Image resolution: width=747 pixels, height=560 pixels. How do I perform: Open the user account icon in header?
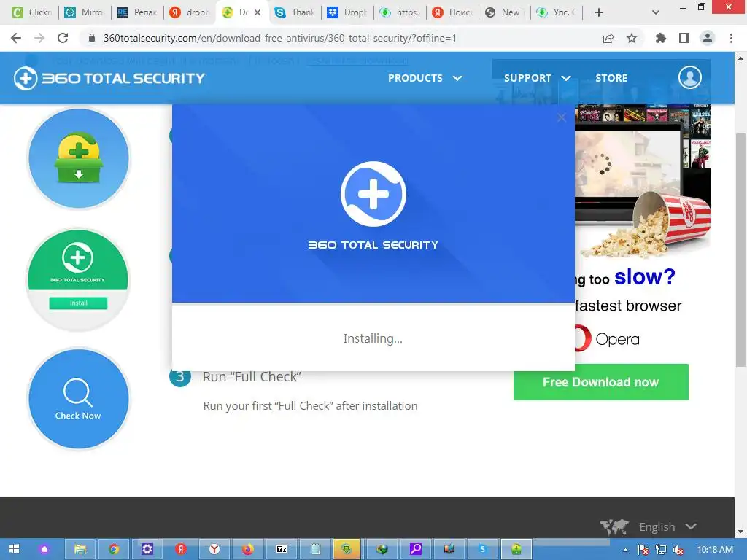pos(690,77)
